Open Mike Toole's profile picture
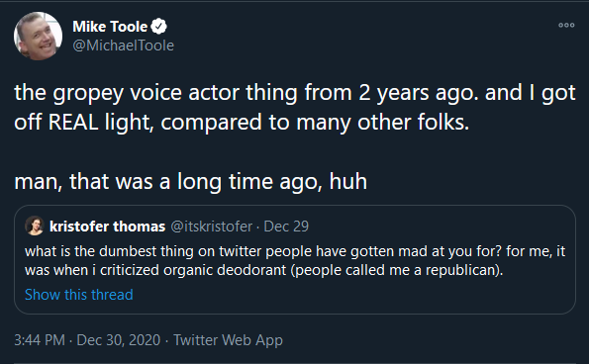The image size is (589, 364). [38, 36]
